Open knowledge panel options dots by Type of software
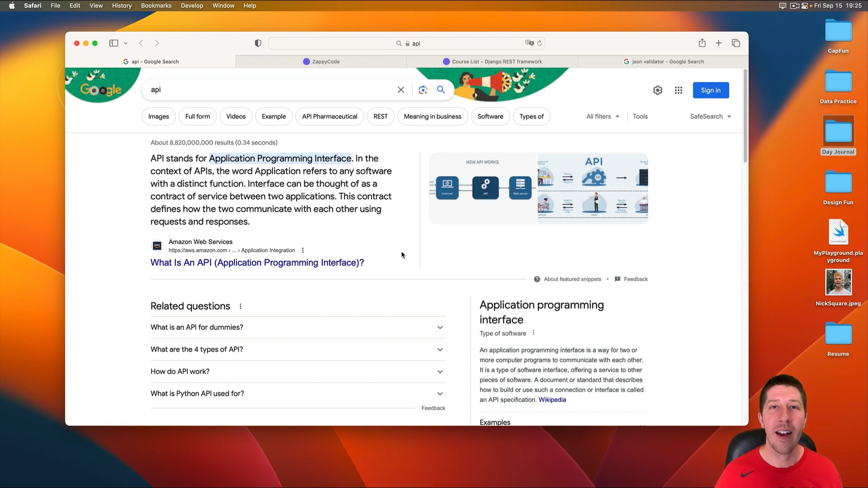 pos(533,333)
